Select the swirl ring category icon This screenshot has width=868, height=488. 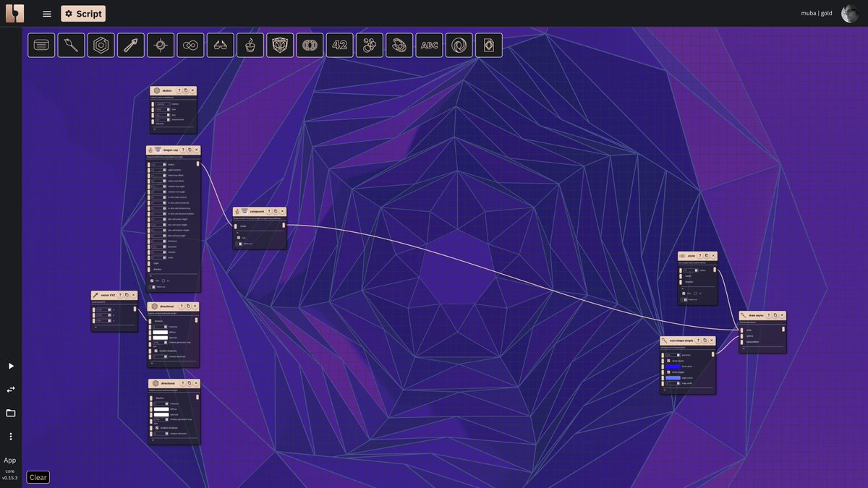click(x=459, y=45)
